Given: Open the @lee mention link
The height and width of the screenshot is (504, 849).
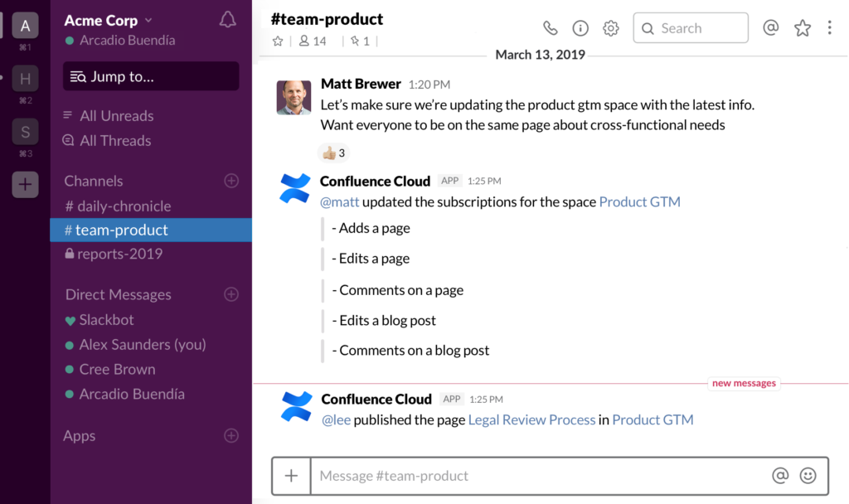Looking at the screenshot, I should [x=337, y=420].
